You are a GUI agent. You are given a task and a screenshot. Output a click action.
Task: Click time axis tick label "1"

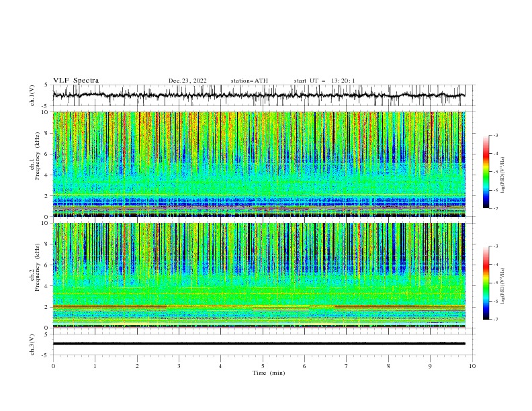pos(95,366)
